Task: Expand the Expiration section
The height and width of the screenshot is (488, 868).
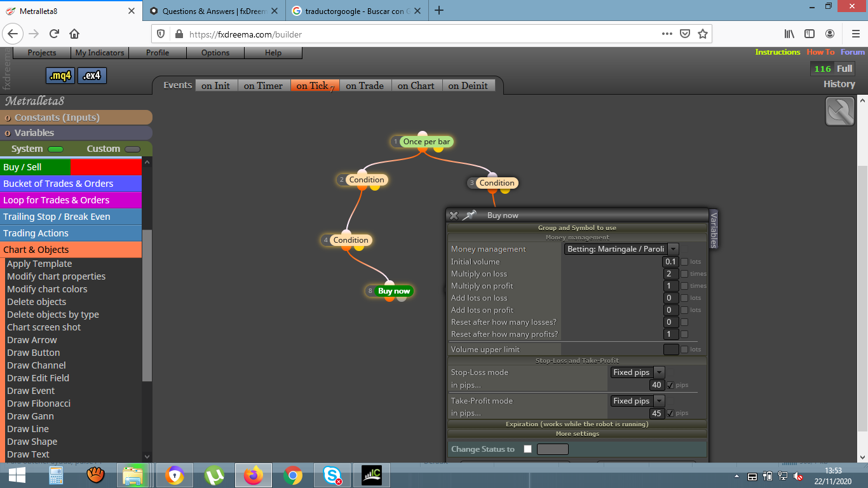Action: click(577, 424)
